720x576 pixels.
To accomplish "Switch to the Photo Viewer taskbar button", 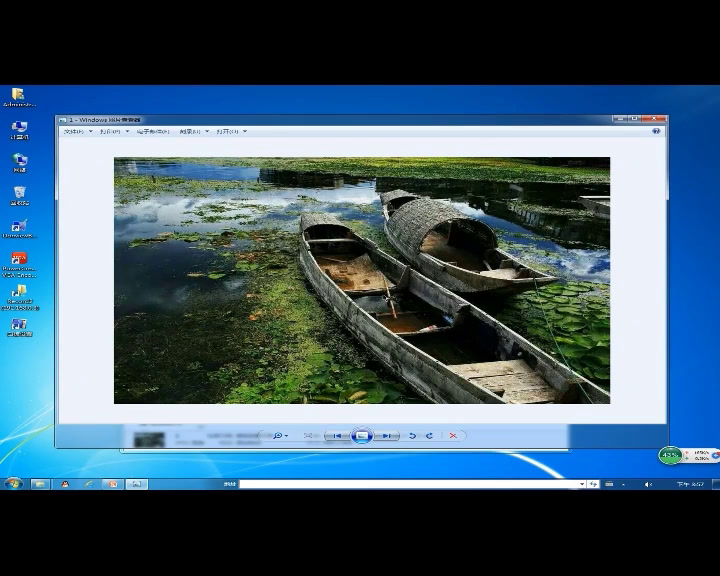I will pyautogui.click(x=137, y=484).
